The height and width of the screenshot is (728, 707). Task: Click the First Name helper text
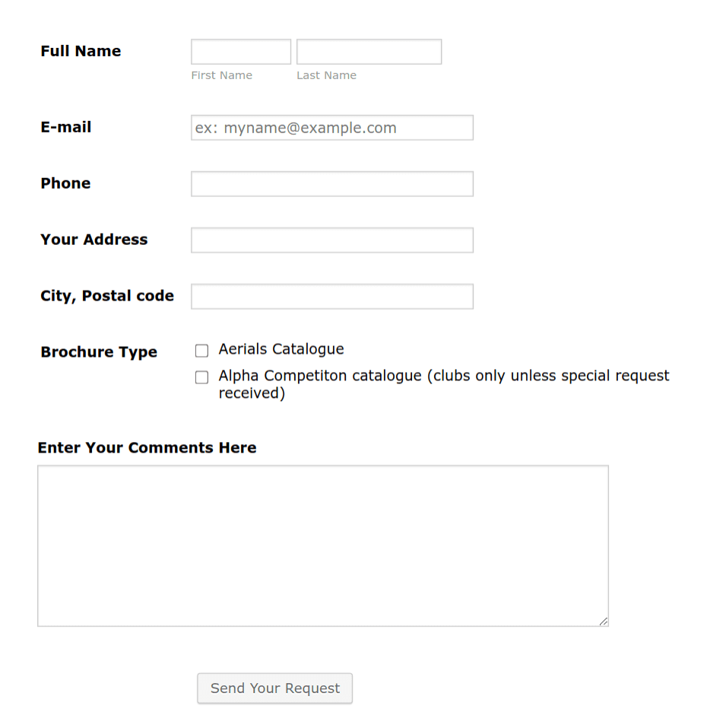tap(221, 75)
